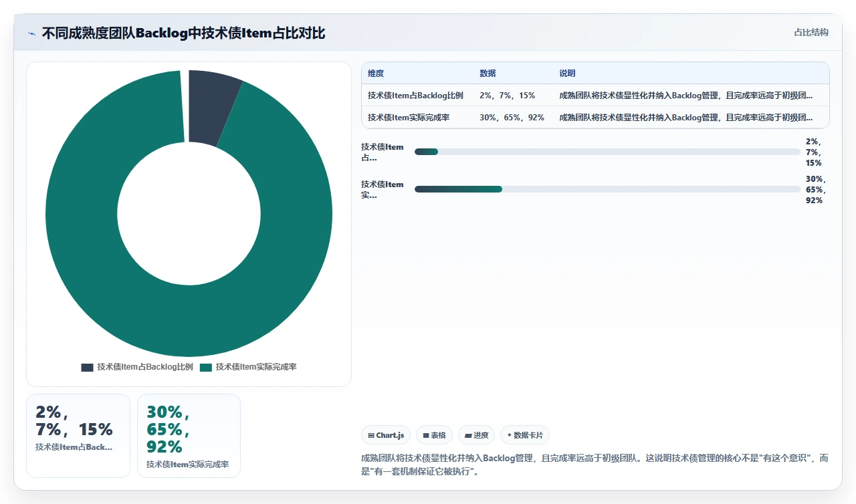Click table cell 30%, 65%, 92%
This screenshot has height=504, width=856.
tap(512, 118)
